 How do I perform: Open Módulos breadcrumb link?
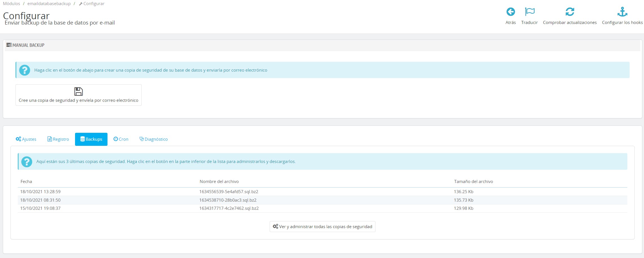coord(12,4)
